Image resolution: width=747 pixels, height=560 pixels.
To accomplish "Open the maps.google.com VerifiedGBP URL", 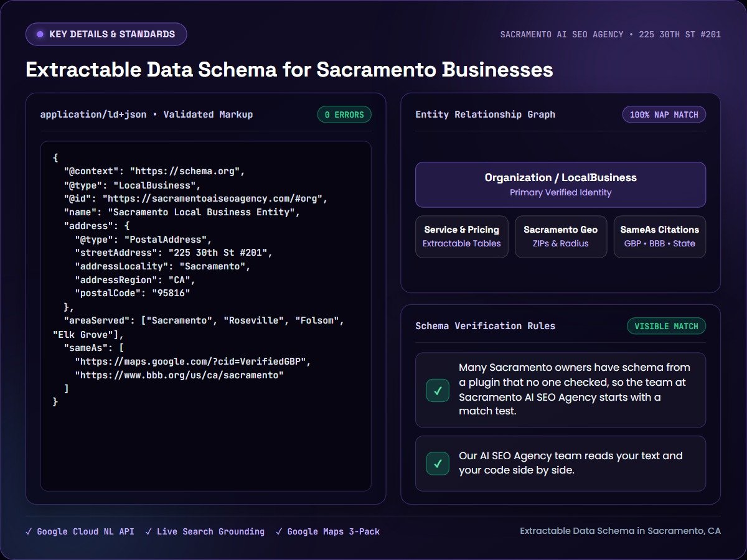I will (x=192, y=362).
